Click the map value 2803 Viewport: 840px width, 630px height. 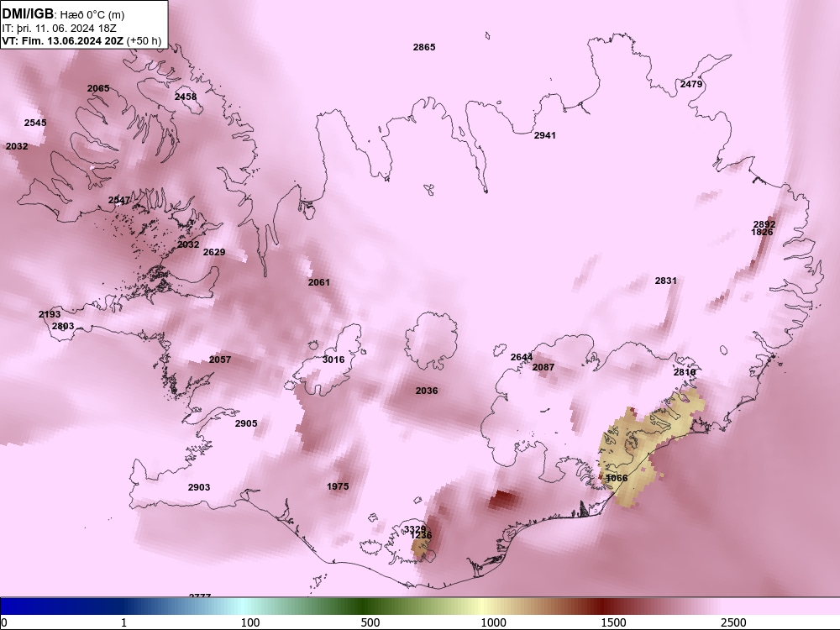point(63,326)
